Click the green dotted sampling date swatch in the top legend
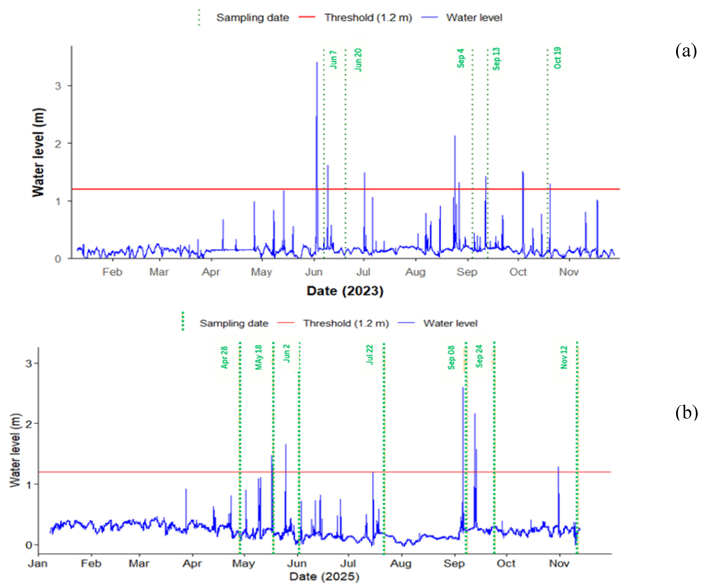 (x=199, y=17)
